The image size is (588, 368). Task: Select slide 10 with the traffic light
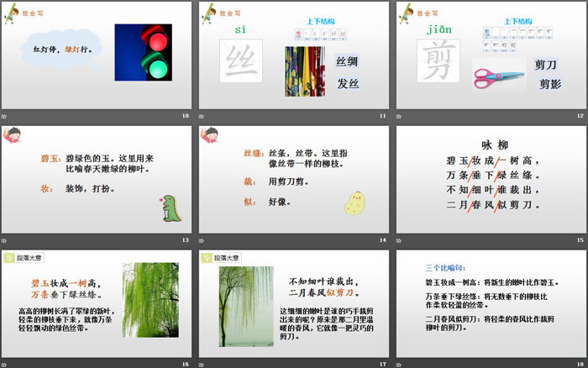[x=97, y=55]
